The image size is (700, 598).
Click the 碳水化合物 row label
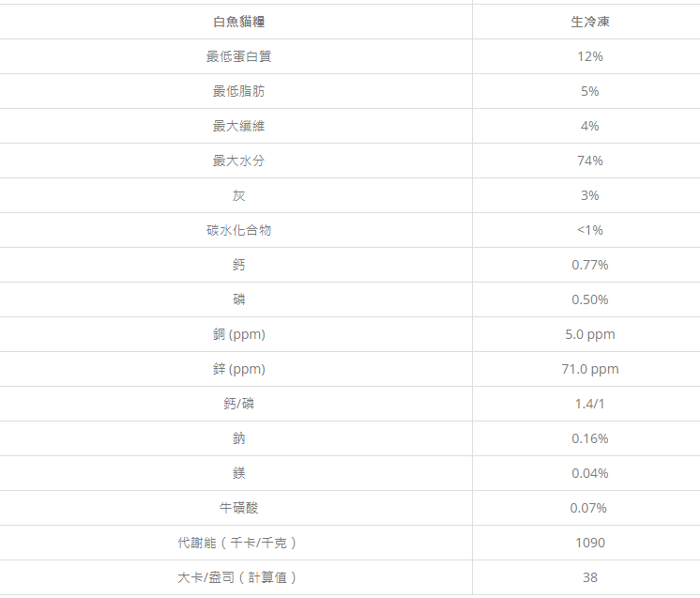pos(238,230)
